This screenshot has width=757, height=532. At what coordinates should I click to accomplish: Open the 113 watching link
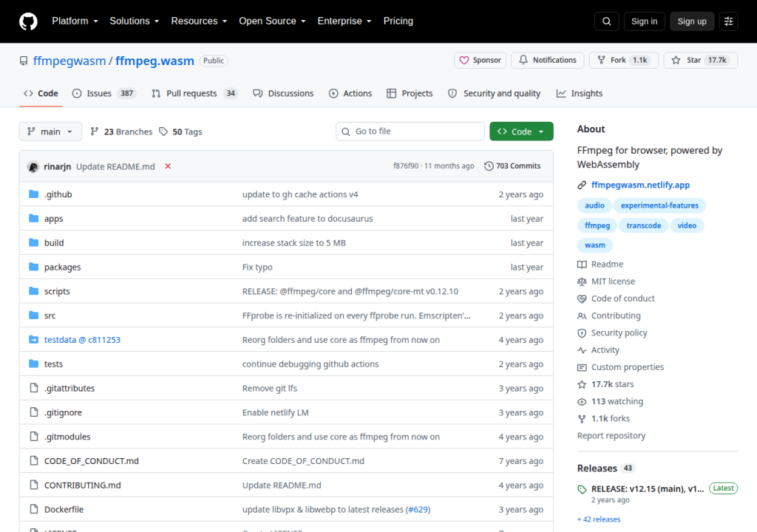click(611, 401)
